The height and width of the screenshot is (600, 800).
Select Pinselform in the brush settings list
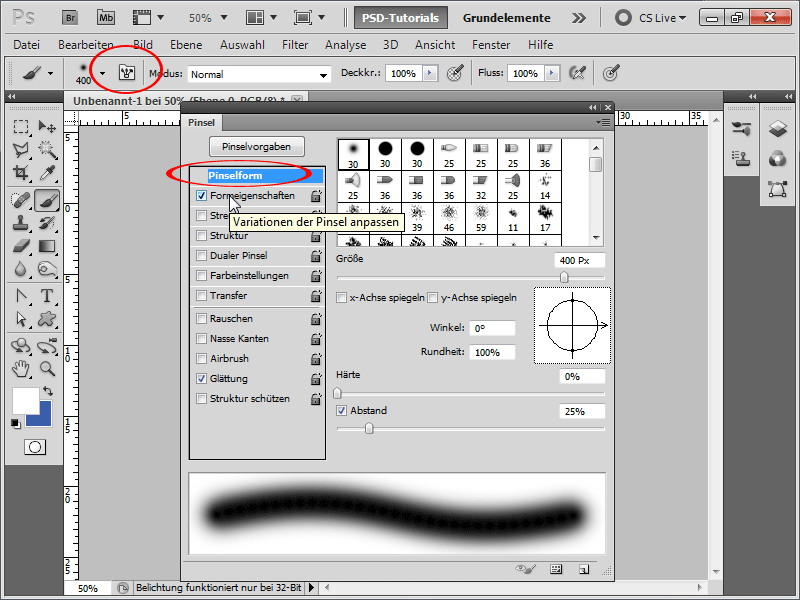click(x=258, y=176)
